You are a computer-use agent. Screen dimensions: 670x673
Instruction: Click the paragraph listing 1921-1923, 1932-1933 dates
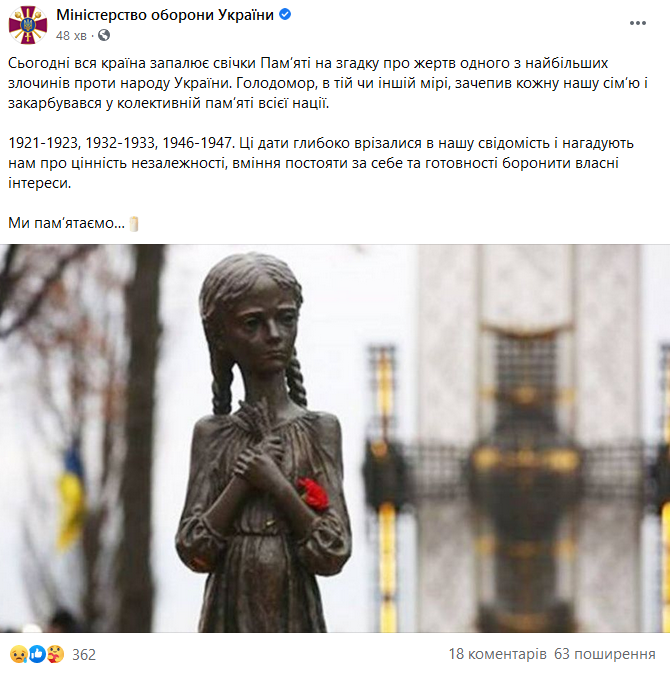click(x=321, y=163)
